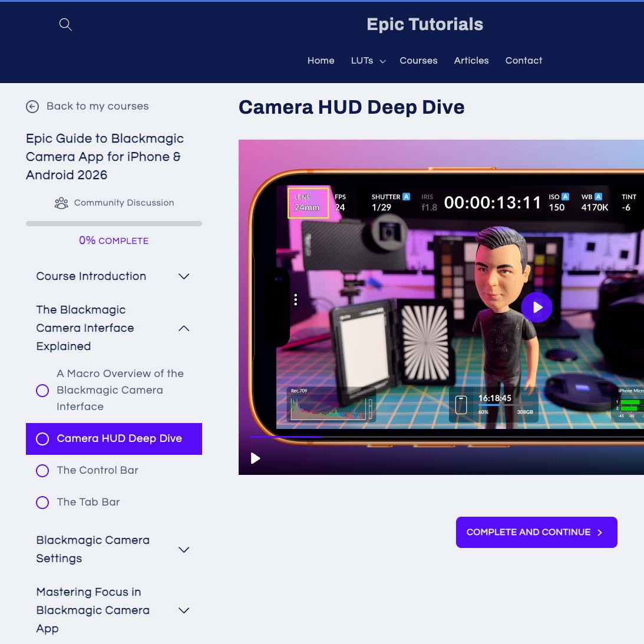Click the Complete and Continue button

(x=536, y=532)
